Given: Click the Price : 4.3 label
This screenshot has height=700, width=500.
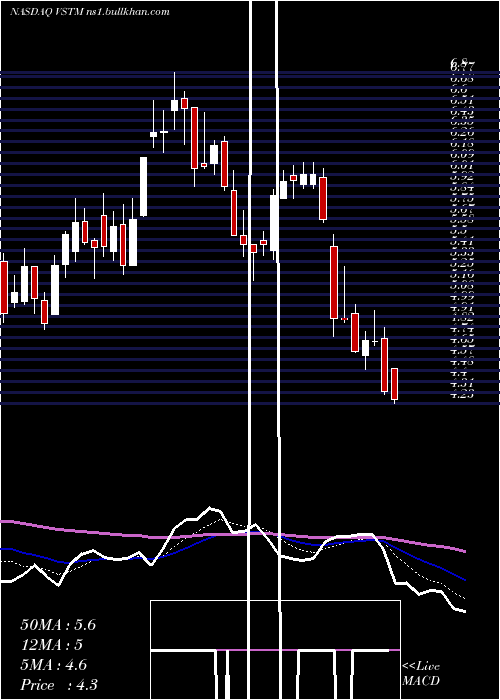Looking at the screenshot, I should (59, 685).
